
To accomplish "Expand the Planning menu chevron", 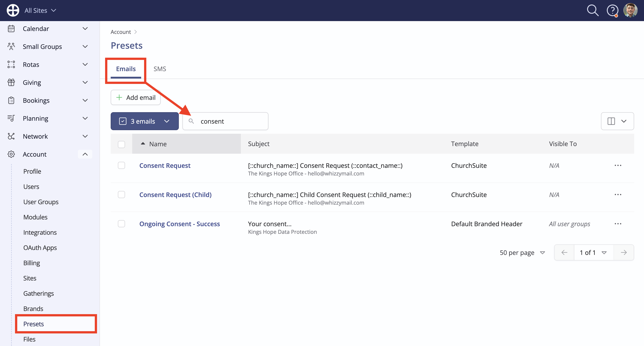I will tap(85, 118).
